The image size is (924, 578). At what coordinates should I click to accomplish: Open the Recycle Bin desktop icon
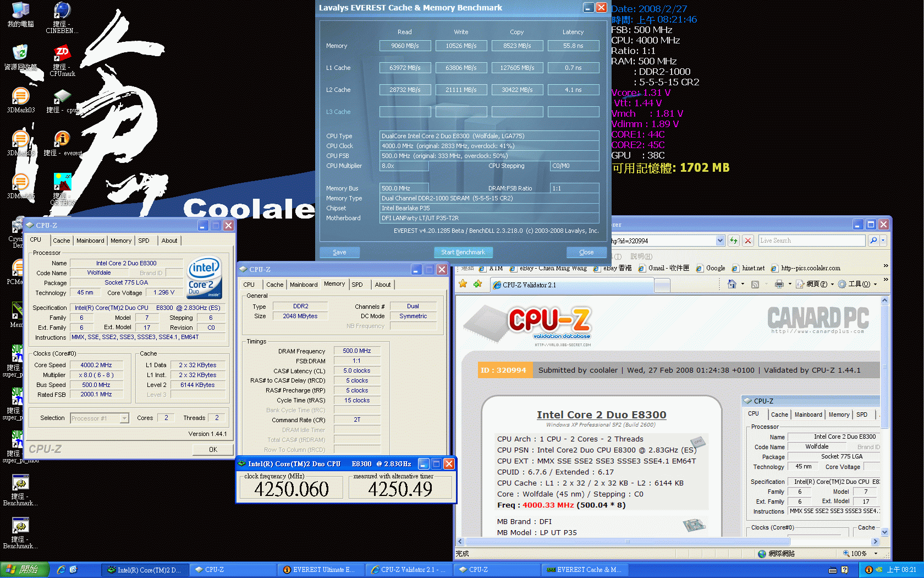pyautogui.click(x=20, y=57)
